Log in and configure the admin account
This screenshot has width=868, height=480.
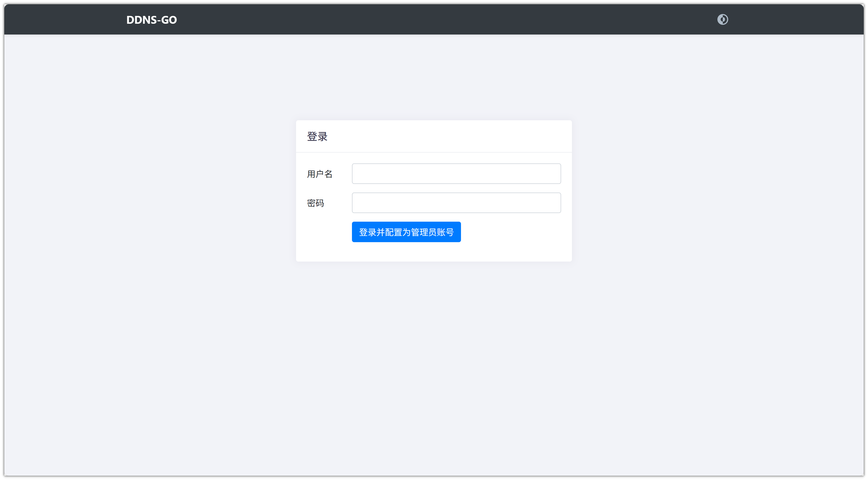tap(406, 232)
